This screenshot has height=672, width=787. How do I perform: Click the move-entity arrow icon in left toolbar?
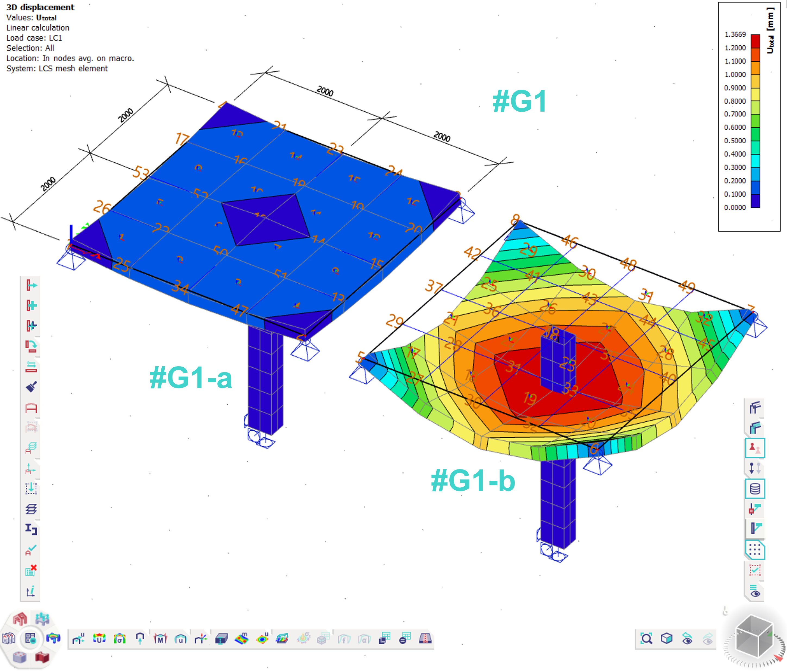point(31,285)
